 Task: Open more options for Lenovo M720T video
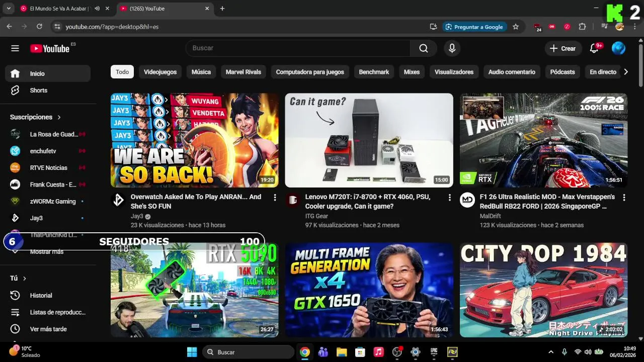click(x=449, y=198)
